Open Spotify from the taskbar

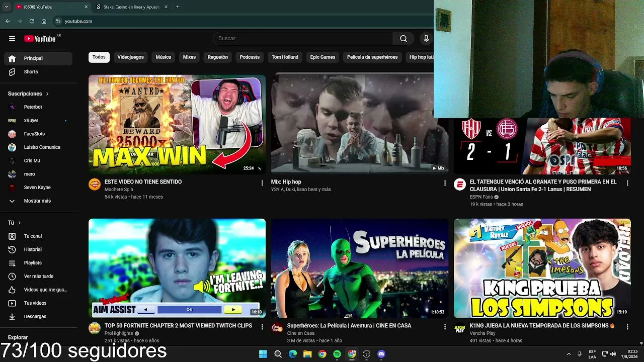coord(337,354)
